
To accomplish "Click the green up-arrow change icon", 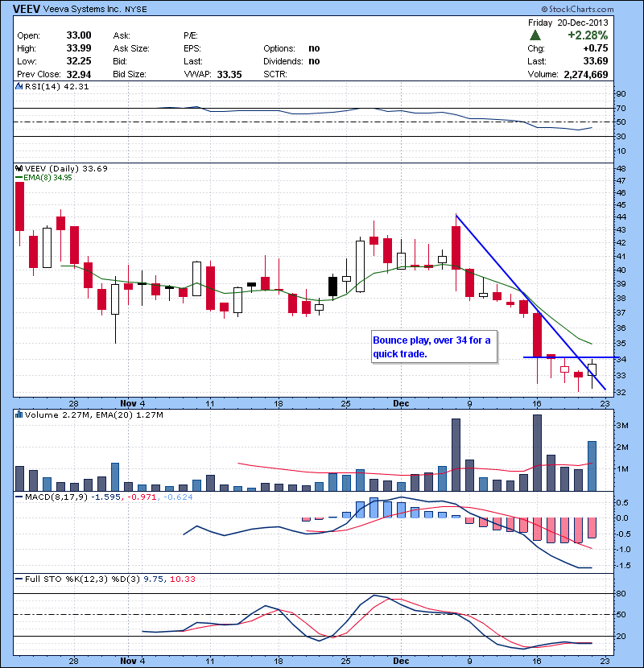I will tap(535, 35).
